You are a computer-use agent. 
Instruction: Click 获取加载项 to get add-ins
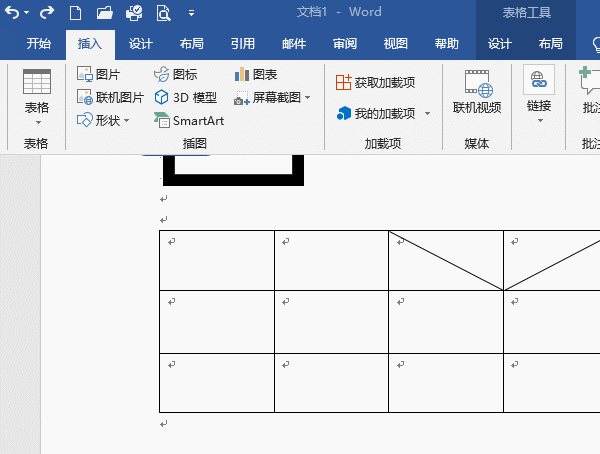(375, 82)
